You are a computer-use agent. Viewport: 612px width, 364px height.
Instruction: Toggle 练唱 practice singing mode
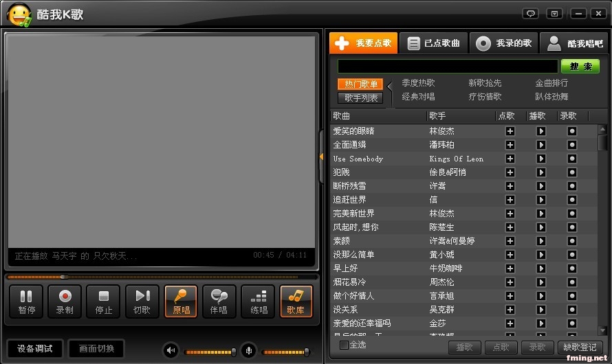pos(258,302)
